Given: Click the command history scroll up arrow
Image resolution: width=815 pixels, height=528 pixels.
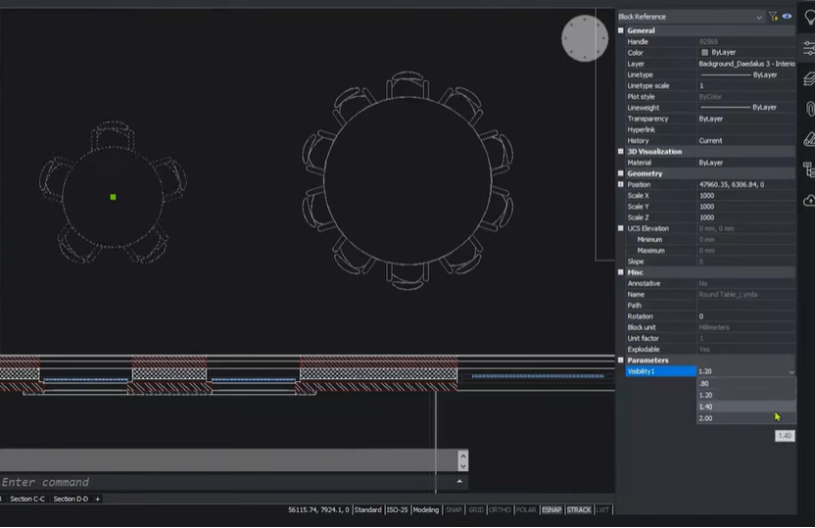Looking at the screenshot, I should click(463, 455).
